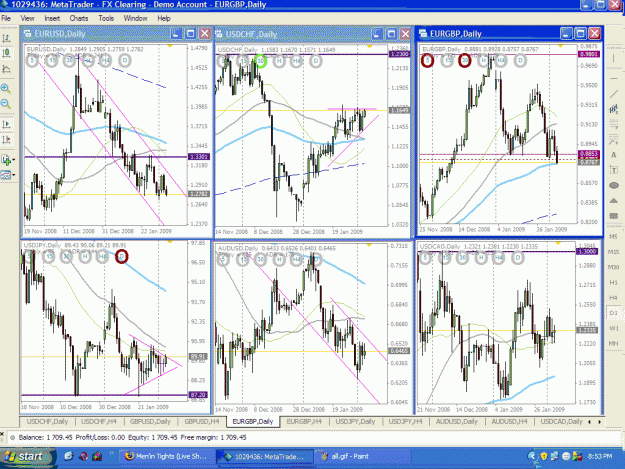Switch chart period to MN
The width and height of the screenshot is (625, 469).
click(x=613, y=343)
